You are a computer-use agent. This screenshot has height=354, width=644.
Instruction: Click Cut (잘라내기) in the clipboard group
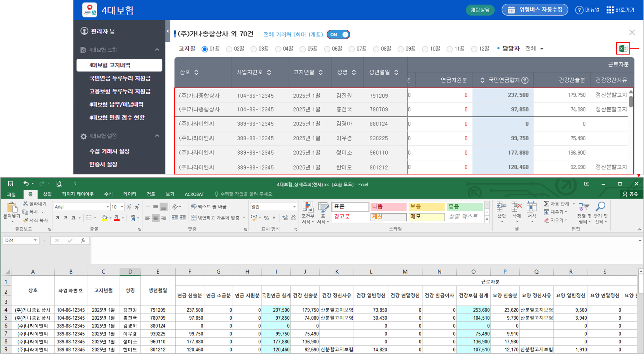click(x=35, y=204)
